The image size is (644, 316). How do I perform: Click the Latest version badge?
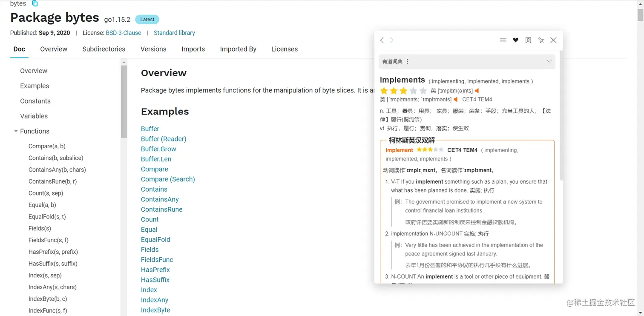coord(147,19)
